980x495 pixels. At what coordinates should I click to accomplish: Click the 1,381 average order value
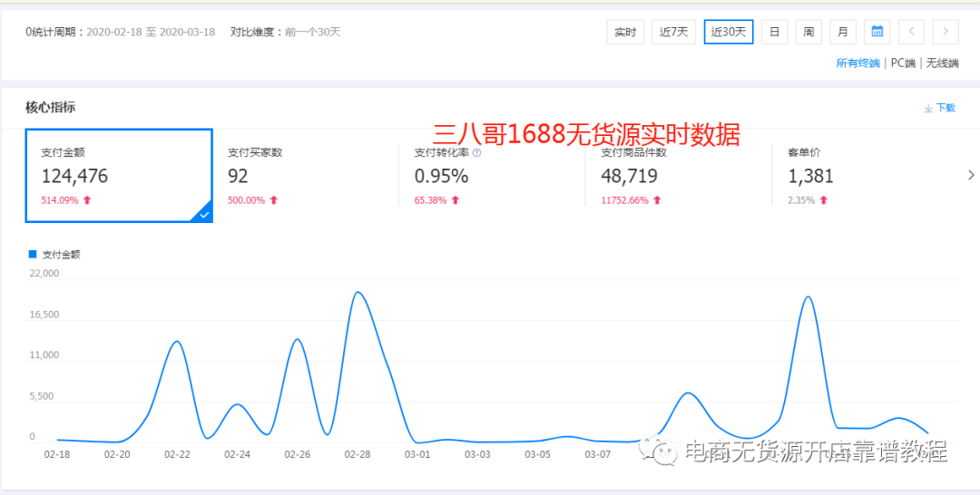click(811, 176)
